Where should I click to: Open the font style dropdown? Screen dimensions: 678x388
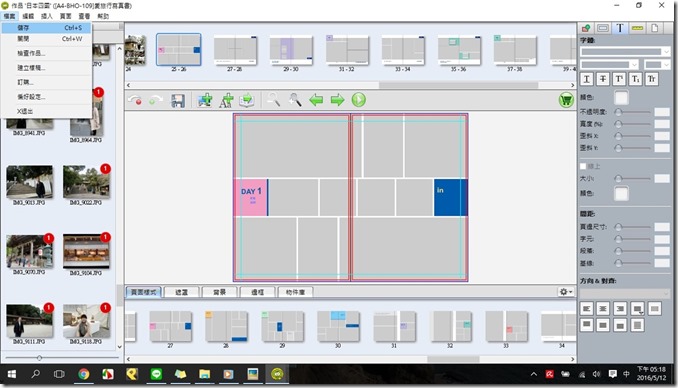(x=609, y=65)
